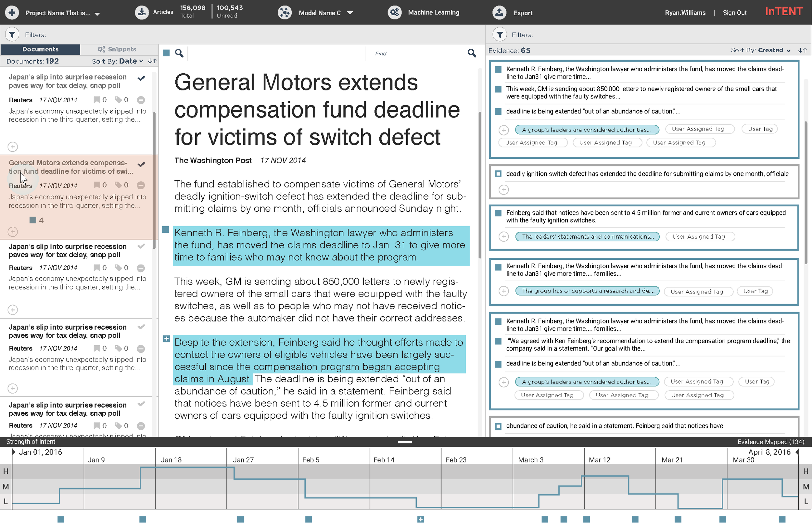Open Machine Learning gear icon
This screenshot has height=528, width=812.
coord(394,13)
